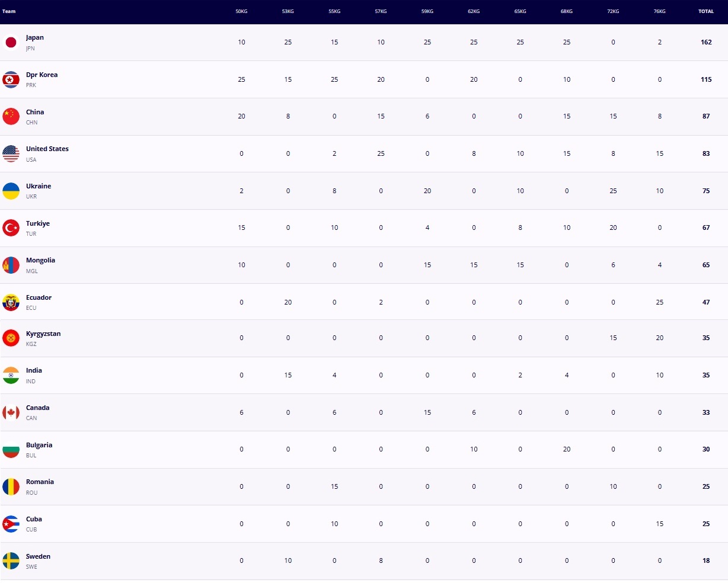Screen dimensions: 728x583
Task: Click the Sweden flag icon
Action: pos(11,560)
